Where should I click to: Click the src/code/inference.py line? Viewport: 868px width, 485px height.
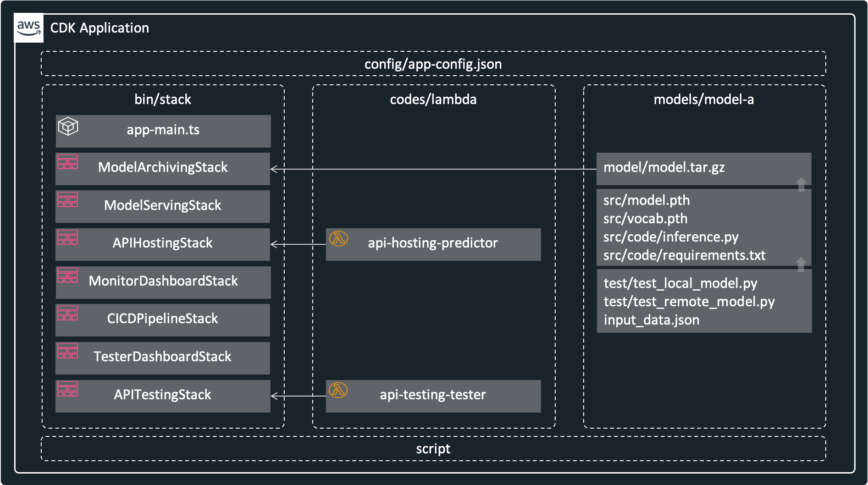click(x=671, y=237)
